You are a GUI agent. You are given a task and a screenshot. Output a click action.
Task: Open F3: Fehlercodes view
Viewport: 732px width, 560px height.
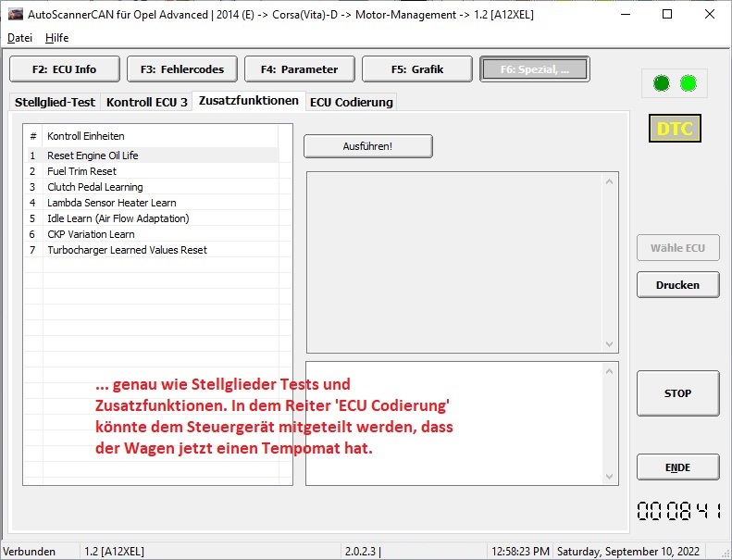pyautogui.click(x=181, y=68)
